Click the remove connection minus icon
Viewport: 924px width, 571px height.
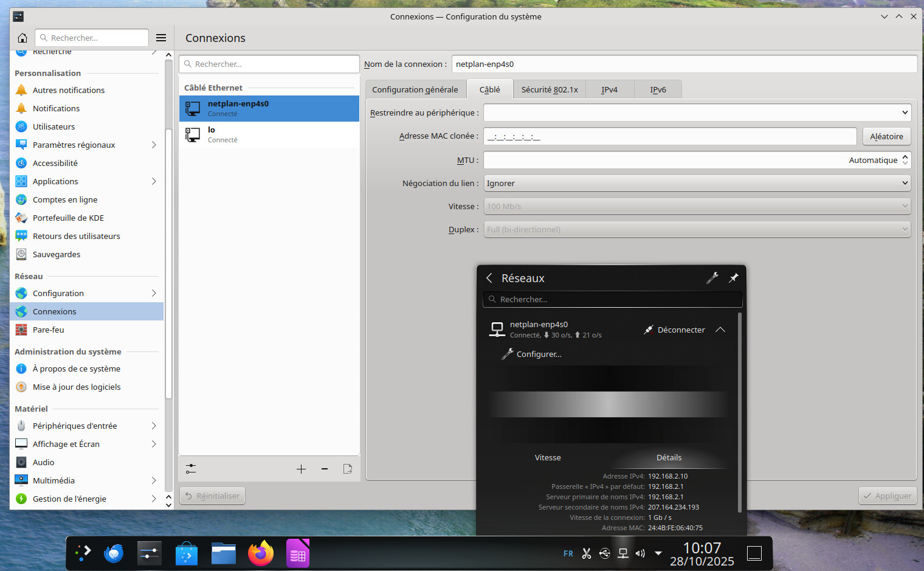coord(325,469)
